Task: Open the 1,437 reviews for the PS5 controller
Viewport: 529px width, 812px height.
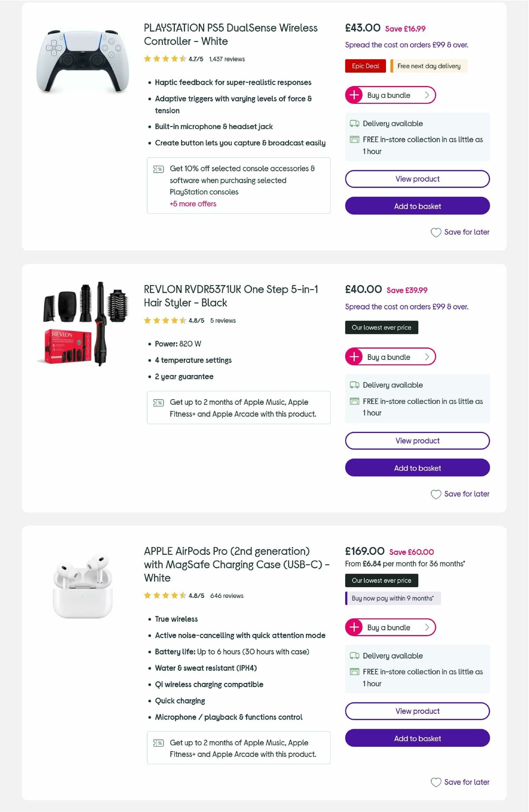Action: (x=227, y=59)
